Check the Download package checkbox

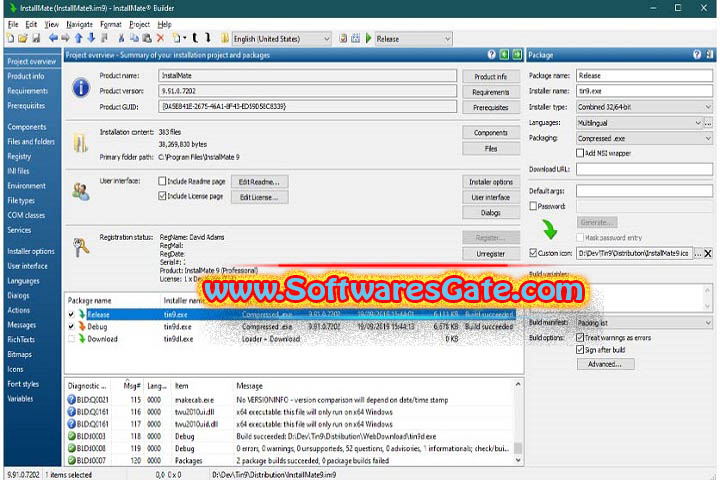(x=71, y=339)
